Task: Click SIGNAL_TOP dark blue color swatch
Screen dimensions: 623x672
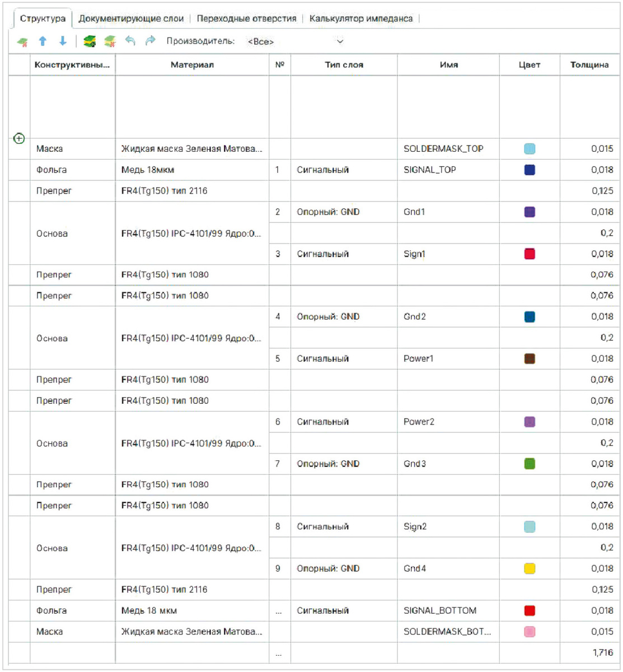Action: click(x=530, y=170)
